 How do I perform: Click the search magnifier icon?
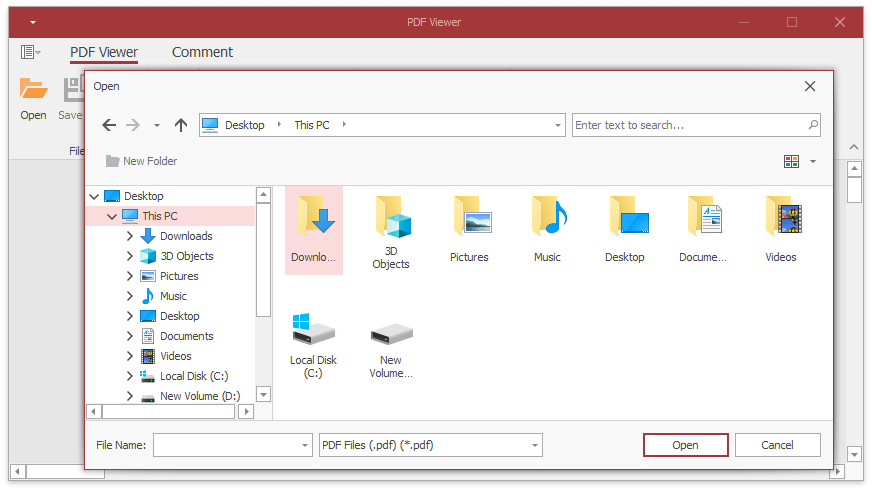point(813,125)
